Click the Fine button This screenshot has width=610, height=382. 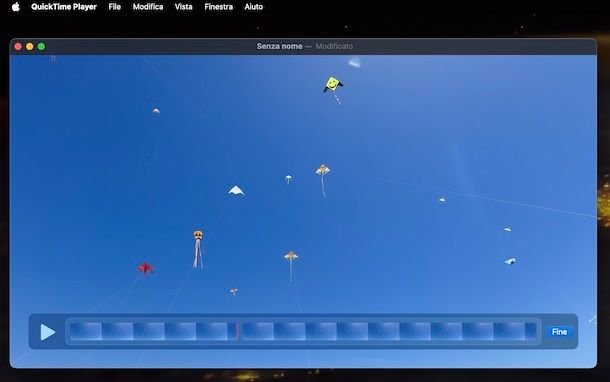click(559, 332)
